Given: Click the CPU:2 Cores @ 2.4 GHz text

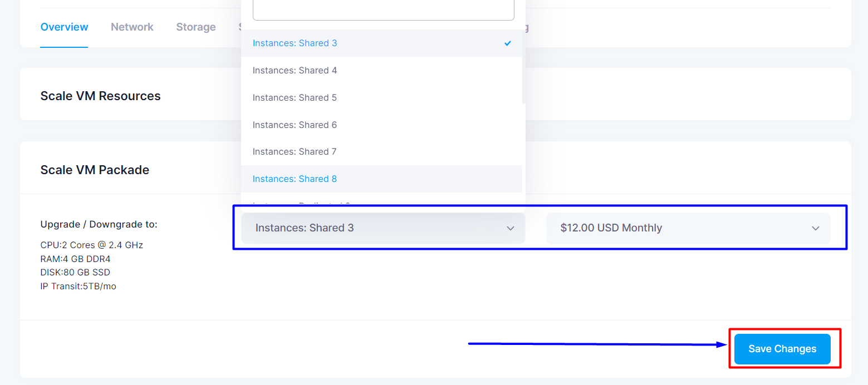Looking at the screenshot, I should point(92,245).
